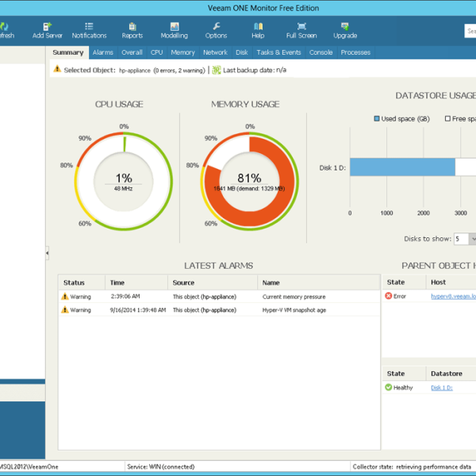The image size is (476, 476).
Task: Click the CPU usage 1% gauge
Action: point(124,181)
